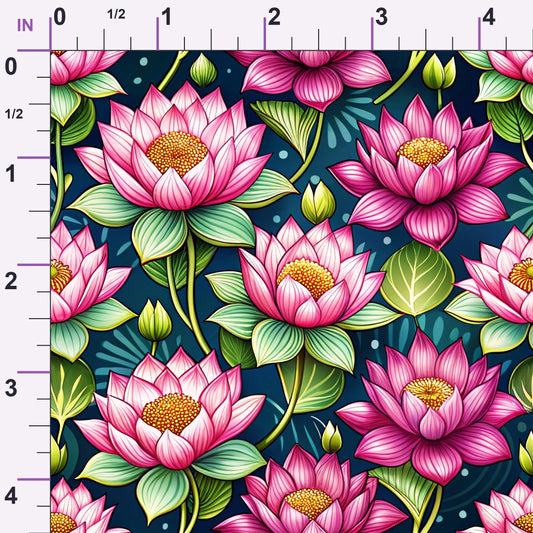Click the "1/2" mark on the horizontal ruler
The height and width of the screenshot is (533, 533).
coord(116,14)
